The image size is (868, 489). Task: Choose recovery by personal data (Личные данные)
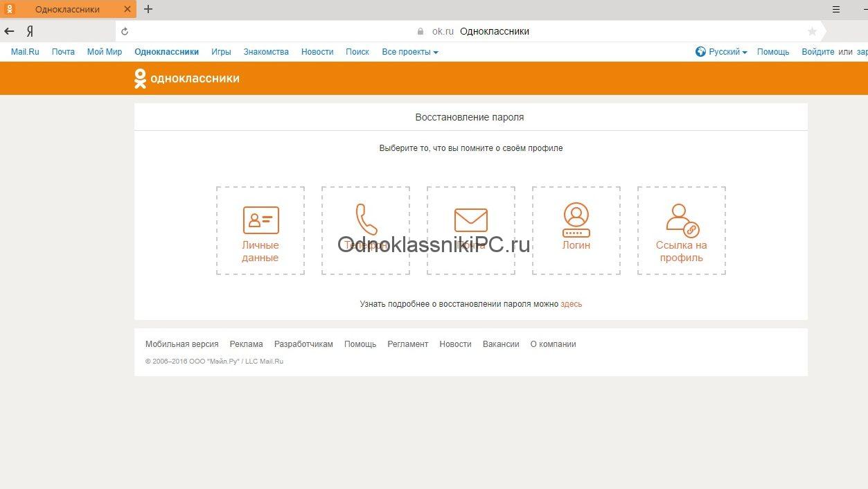(260, 231)
